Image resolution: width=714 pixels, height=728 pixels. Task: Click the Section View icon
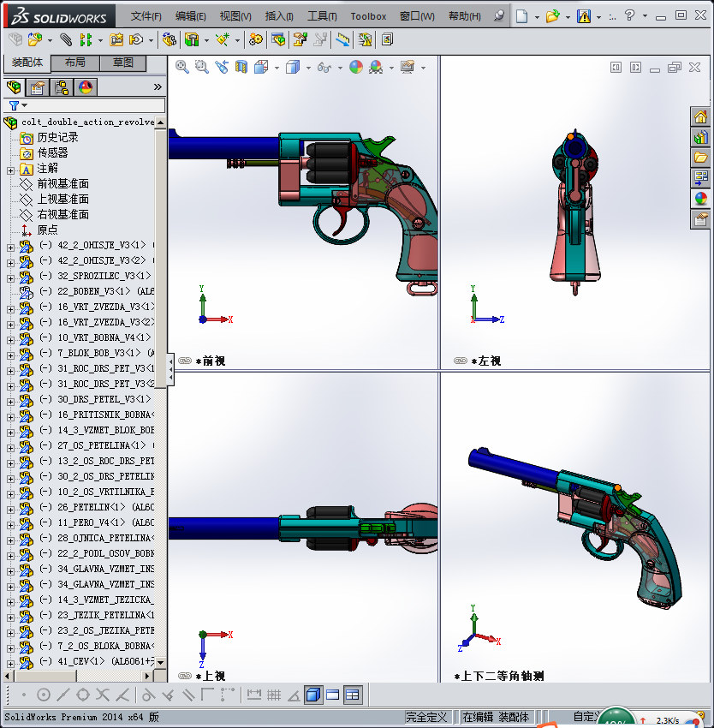pyautogui.click(x=241, y=68)
